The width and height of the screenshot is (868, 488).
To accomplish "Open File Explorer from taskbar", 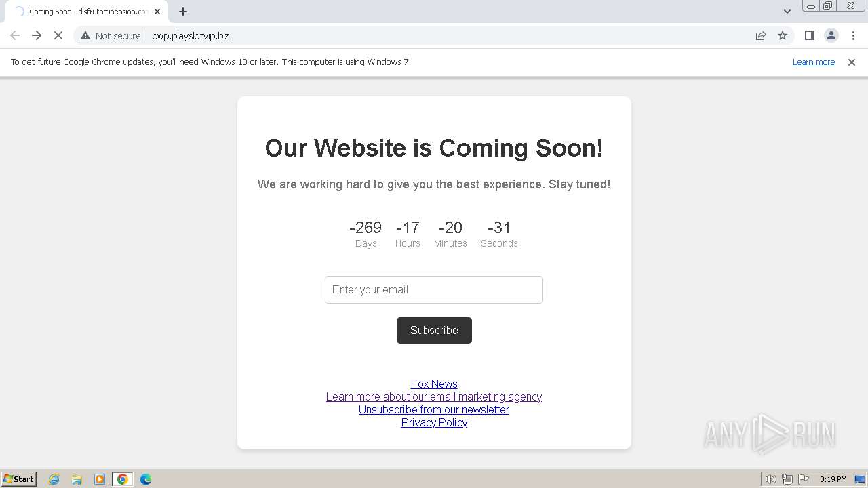I will tap(77, 479).
